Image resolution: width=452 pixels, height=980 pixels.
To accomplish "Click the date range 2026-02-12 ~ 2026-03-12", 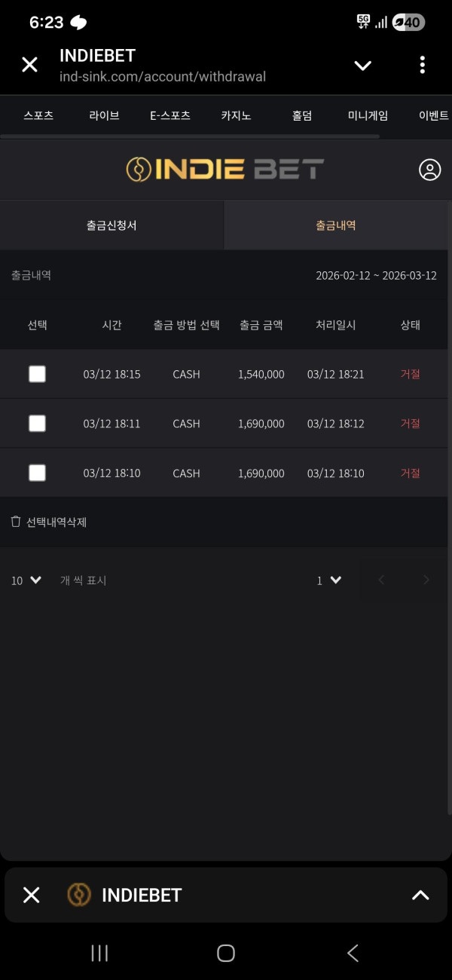I will tap(376, 275).
